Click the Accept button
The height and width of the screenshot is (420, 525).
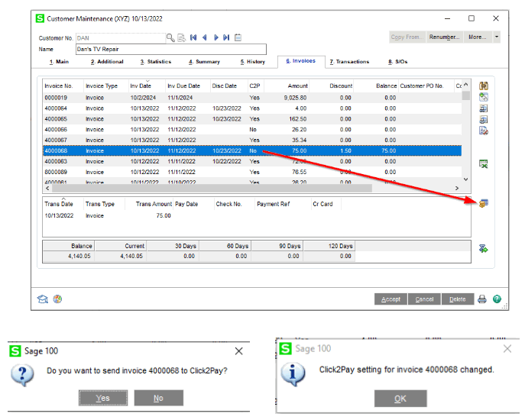(391, 299)
